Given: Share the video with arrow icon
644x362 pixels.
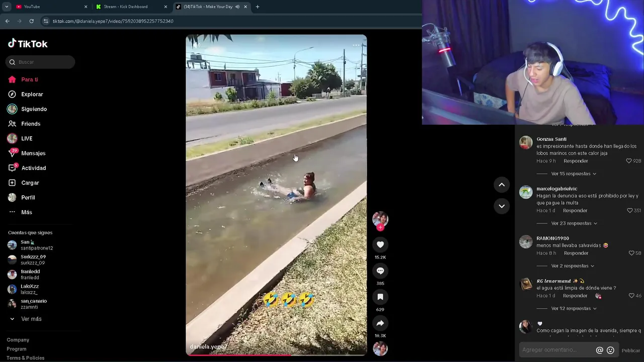Looking at the screenshot, I should point(380,323).
